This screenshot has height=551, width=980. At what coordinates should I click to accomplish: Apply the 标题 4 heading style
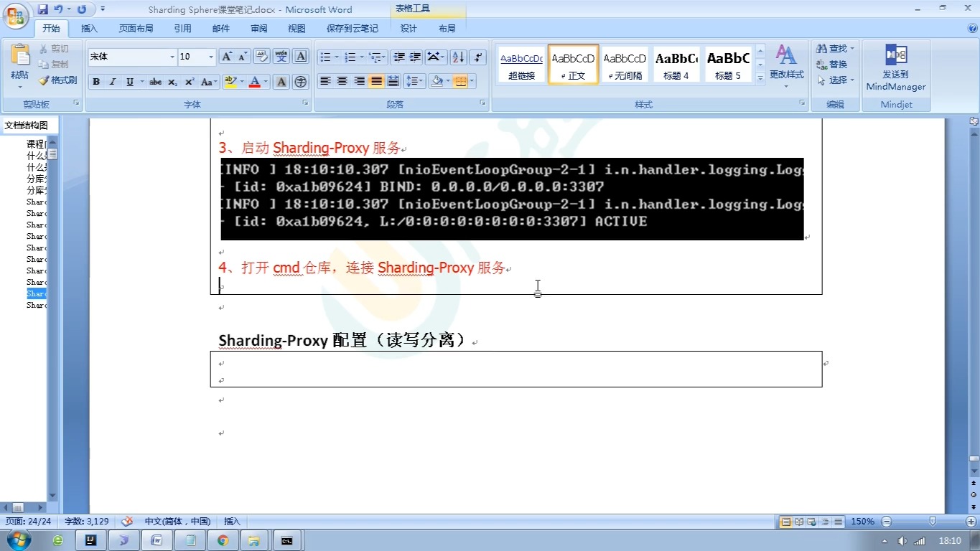676,65
